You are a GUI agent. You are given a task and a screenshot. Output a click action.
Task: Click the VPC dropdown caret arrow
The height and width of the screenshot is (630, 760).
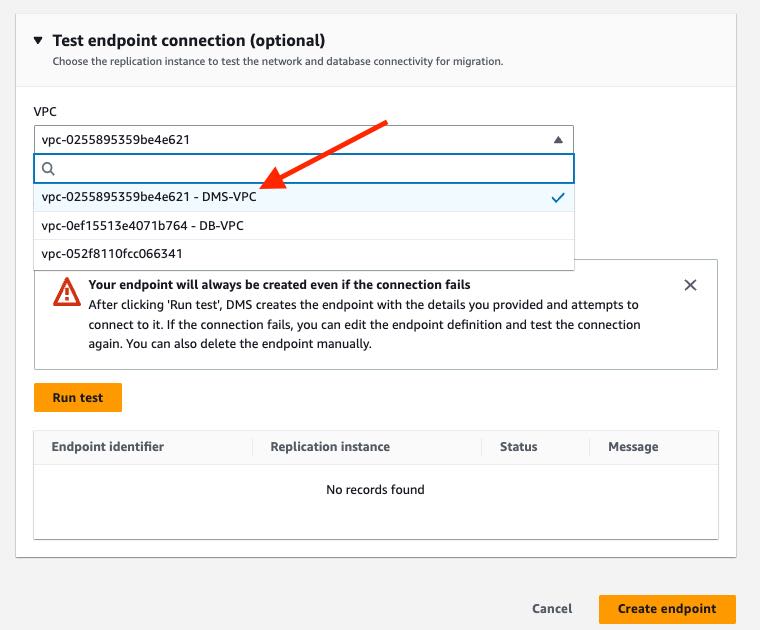click(558, 140)
